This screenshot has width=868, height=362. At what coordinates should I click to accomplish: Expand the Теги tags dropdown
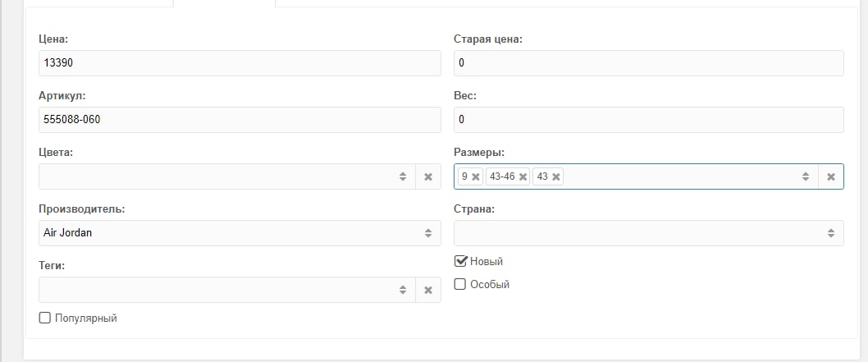tap(402, 290)
